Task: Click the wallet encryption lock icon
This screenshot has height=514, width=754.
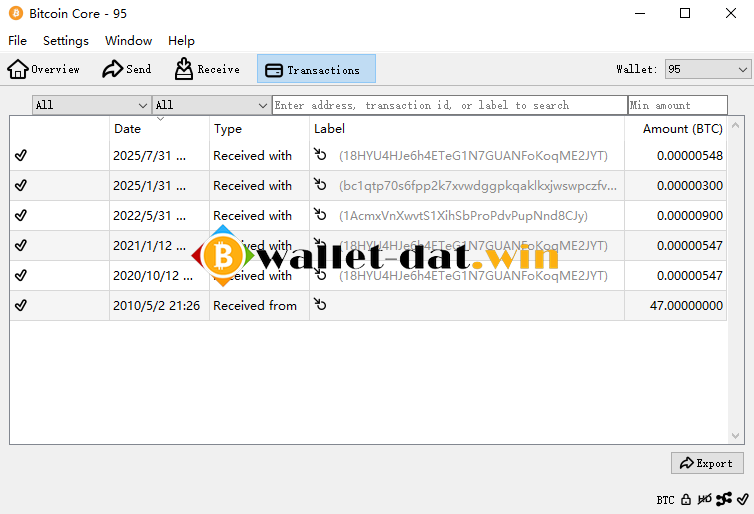Action: pos(686,500)
